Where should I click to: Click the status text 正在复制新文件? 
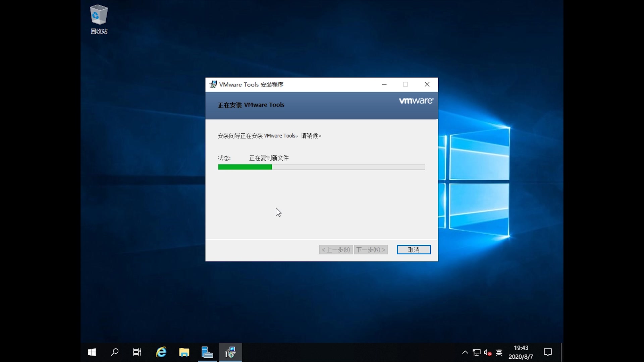tap(269, 158)
